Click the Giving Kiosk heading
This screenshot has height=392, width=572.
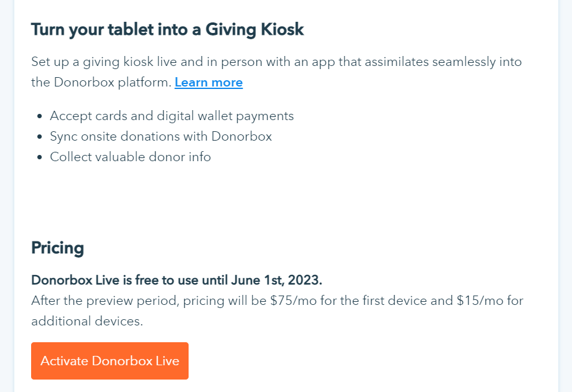pos(167,29)
